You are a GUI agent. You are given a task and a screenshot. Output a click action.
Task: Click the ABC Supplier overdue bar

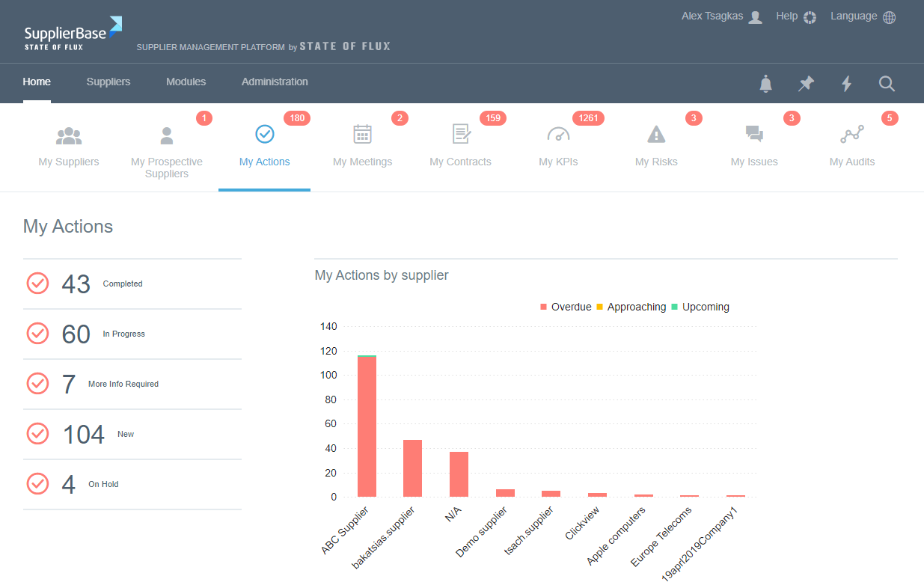point(367,426)
